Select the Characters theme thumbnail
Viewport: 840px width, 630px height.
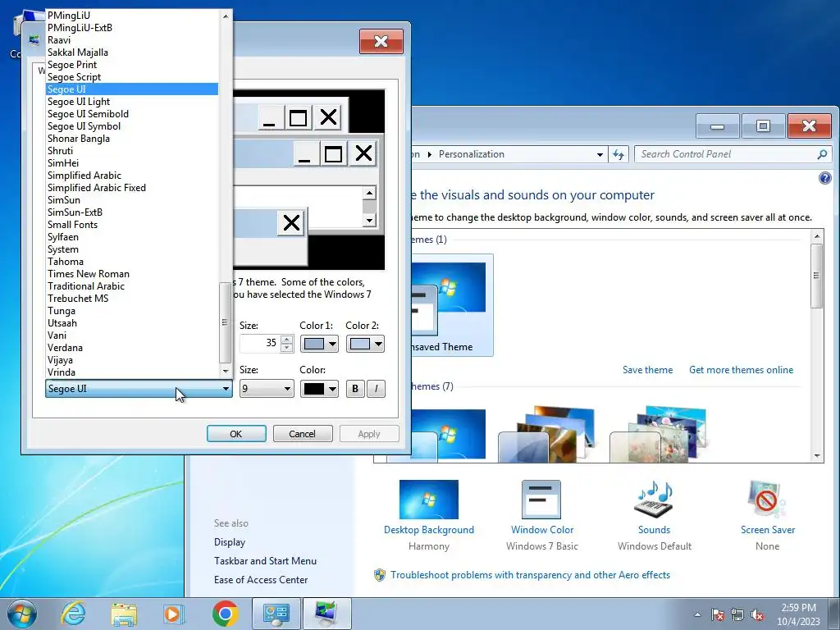pyautogui.click(x=659, y=435)
